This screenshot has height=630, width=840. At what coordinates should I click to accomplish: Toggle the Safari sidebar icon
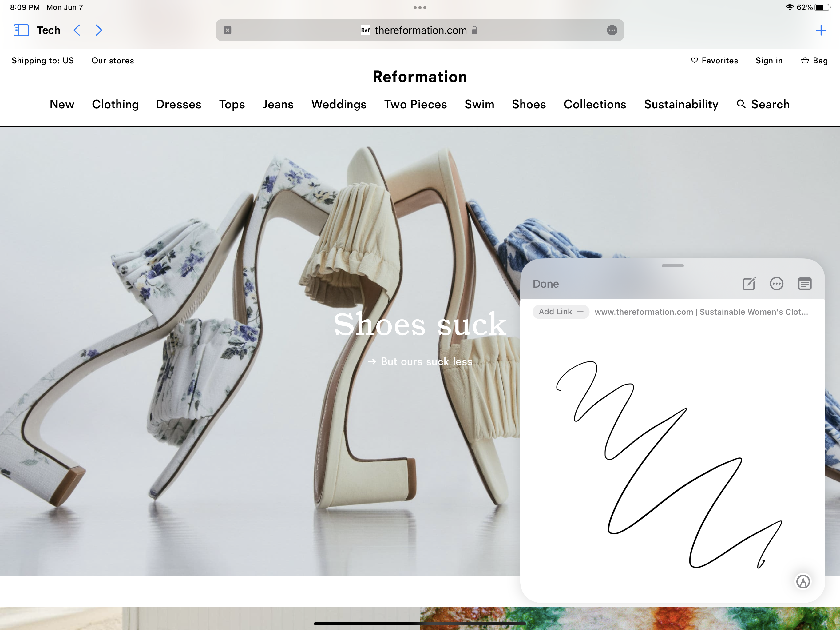click(21, 30)
